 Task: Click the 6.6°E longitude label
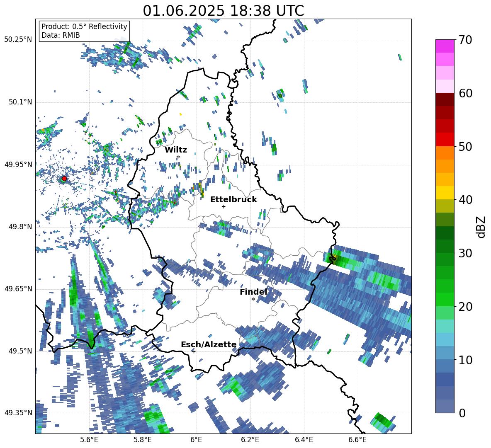357,440
